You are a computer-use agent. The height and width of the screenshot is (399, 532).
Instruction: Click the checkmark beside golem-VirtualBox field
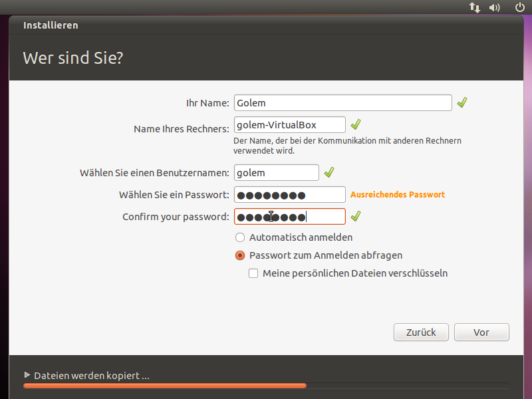[x=356, y=124]
